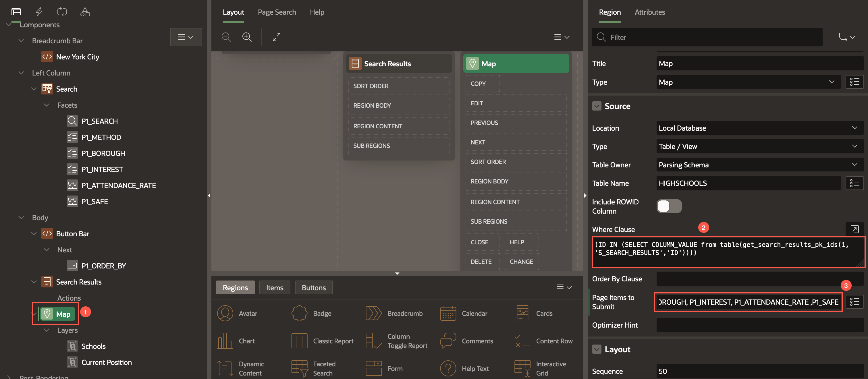
Task: Open the Shared Components tab icon
Action: pyautogui.click(x=85, y=12)
